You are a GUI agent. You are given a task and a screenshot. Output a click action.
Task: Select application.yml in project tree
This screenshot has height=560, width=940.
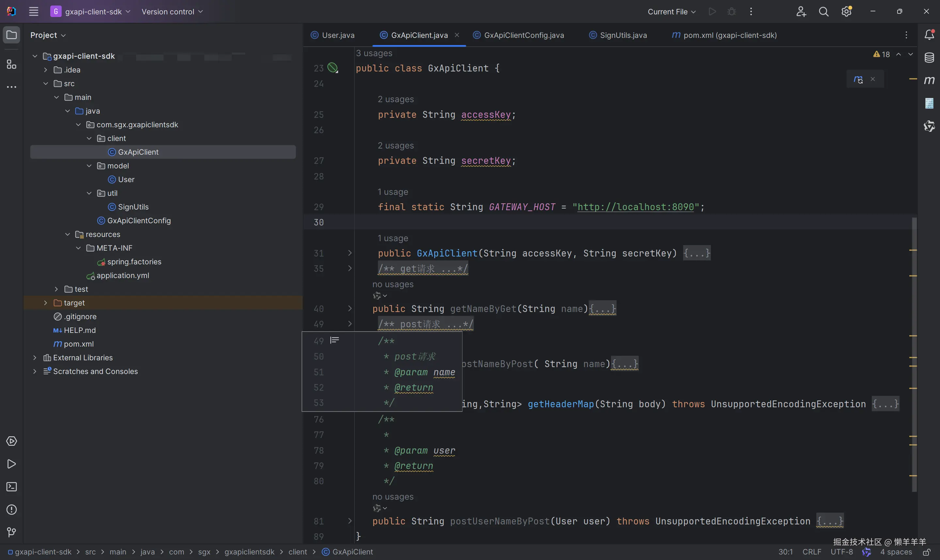123,275
